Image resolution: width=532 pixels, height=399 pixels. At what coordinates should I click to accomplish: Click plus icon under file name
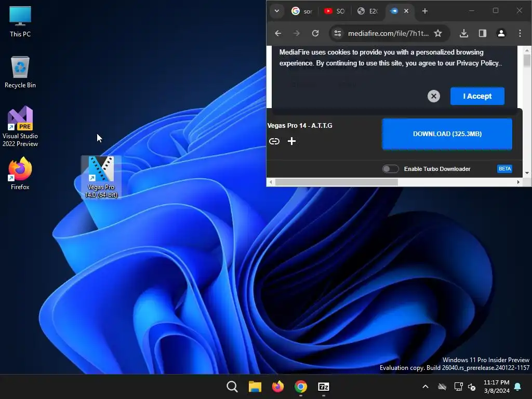[x=292, y=141]
